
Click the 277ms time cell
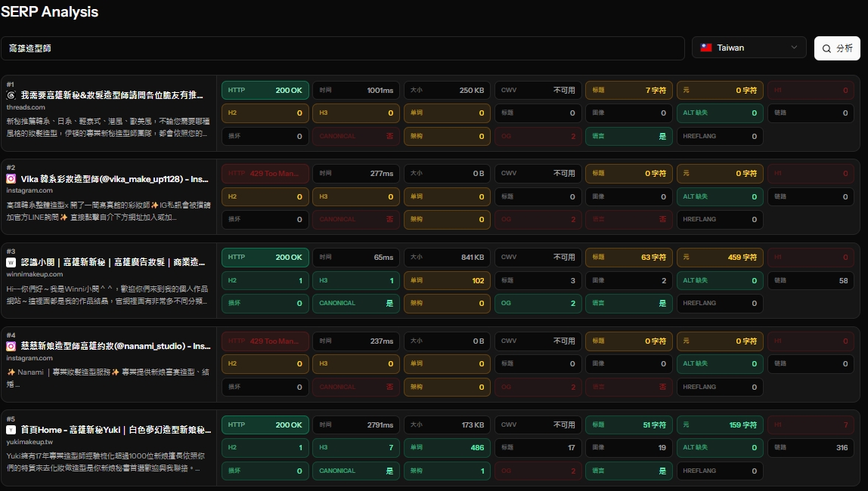coord(356,173)
